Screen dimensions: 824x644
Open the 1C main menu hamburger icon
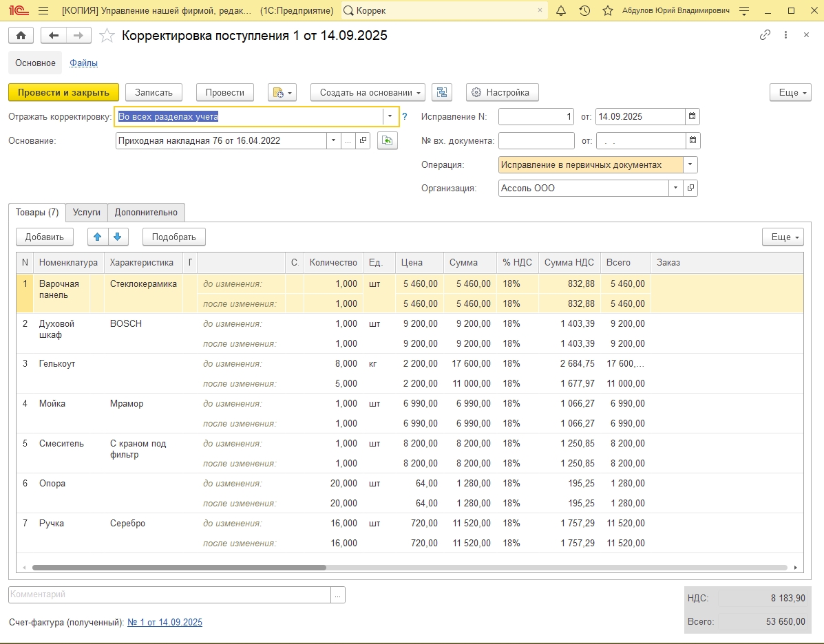pos(43,10)
